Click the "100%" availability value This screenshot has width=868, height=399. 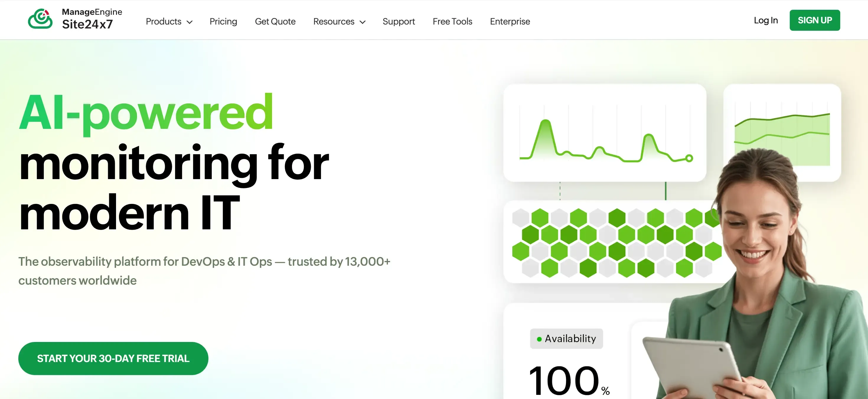569,380
